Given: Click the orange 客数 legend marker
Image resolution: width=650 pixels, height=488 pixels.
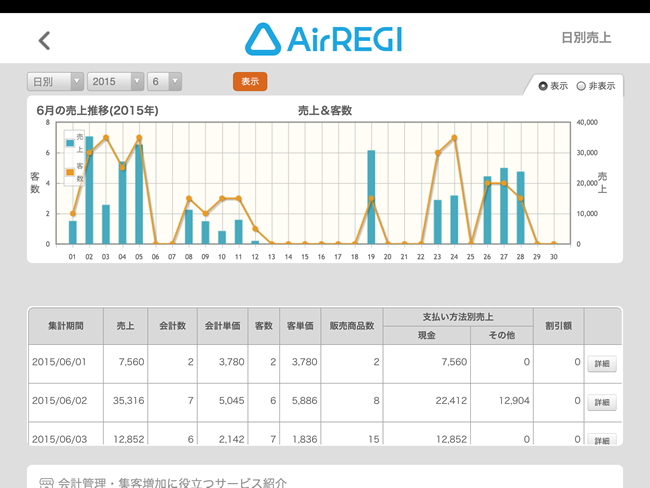Looking at the screenshot, I should click(x=69, y=172).
